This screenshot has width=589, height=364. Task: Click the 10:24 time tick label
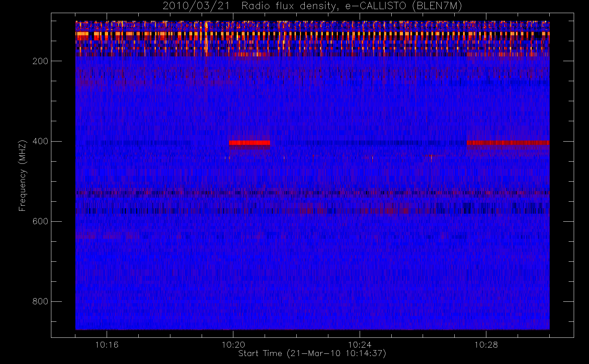pos(360,345)
